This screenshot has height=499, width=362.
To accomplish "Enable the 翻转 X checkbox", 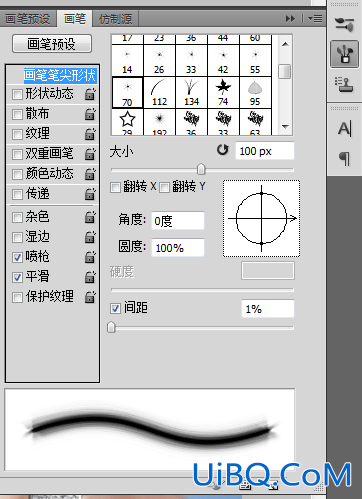I will coord(115,187).
